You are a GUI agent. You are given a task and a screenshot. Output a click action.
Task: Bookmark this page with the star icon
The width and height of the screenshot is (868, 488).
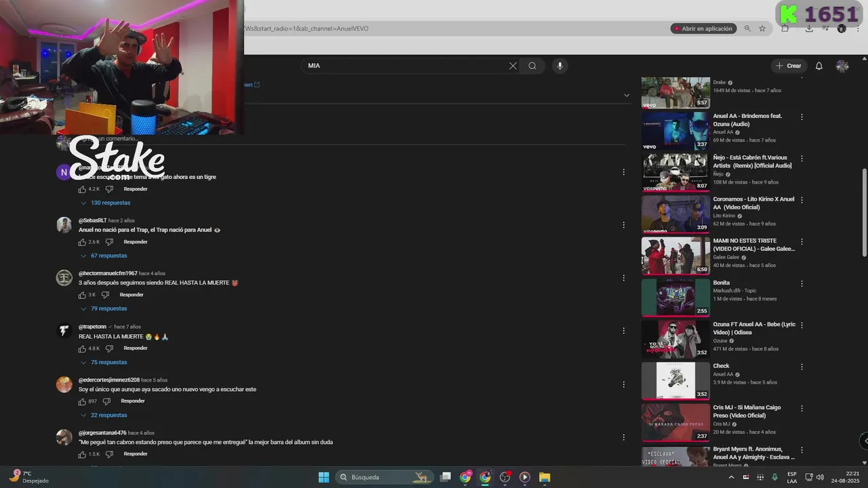[x=762, y=28]
